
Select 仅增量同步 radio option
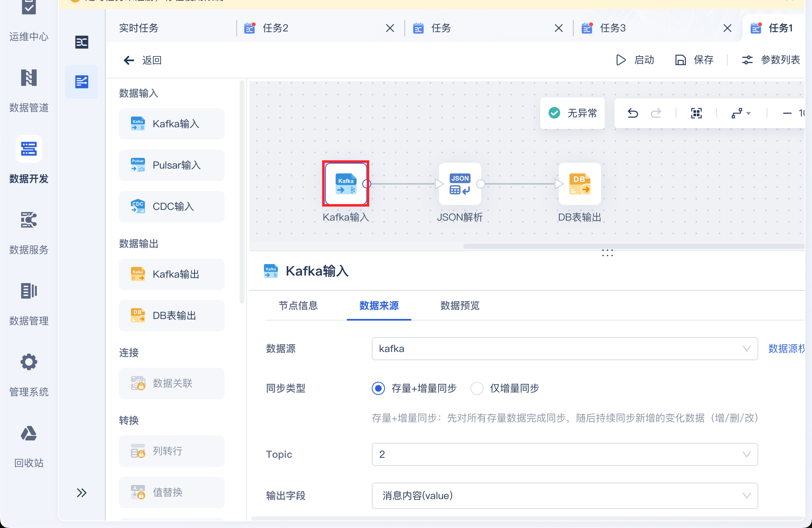[477, 388]
